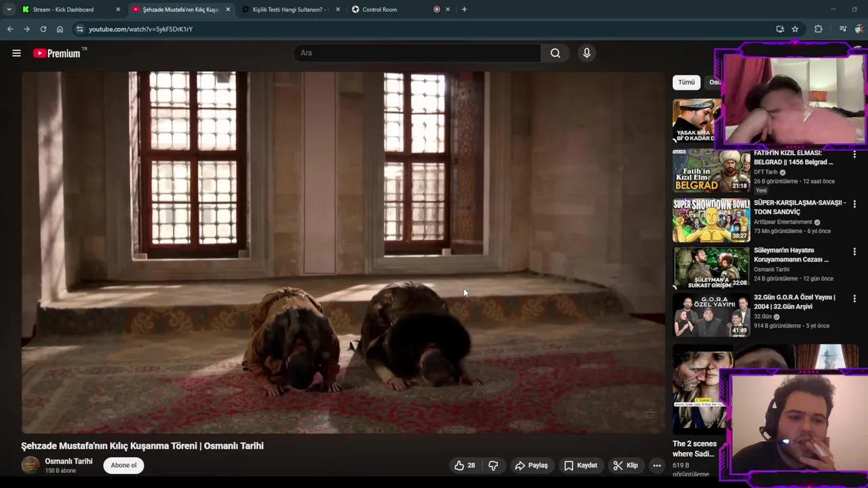Image resolution: width=868 pixels, height=488 pixels.
Task: Click the video title Şehzade Mustafa'nın Kılıç Kuşanma Töreni
Action: coord(142,446)
